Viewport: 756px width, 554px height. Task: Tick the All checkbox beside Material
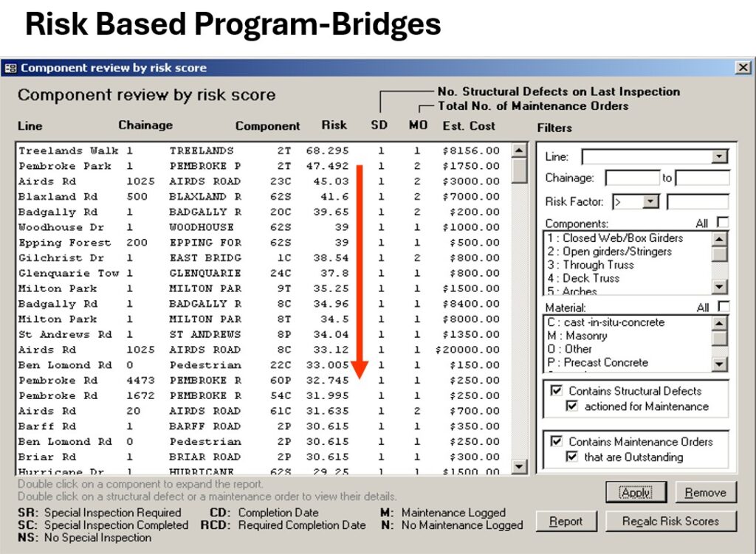(724, 306)
